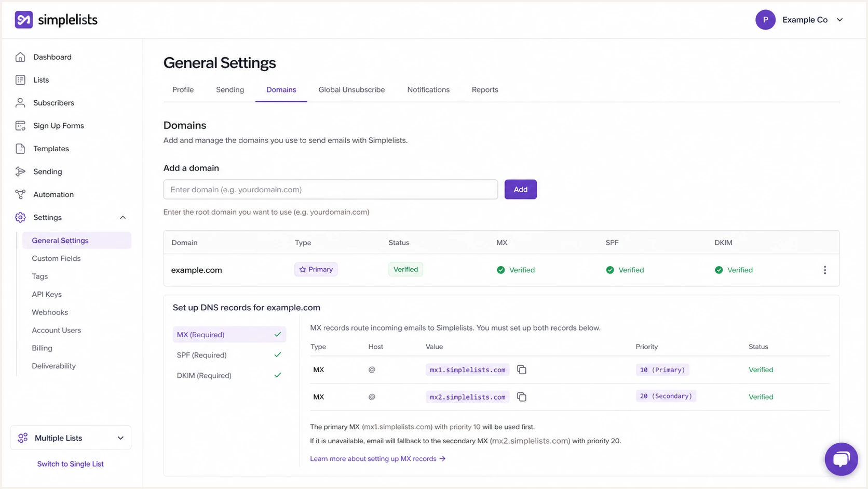This screenshot has height=489, width=868.
Task: Click the Settings gear icon
Action: tap(20, 217)
